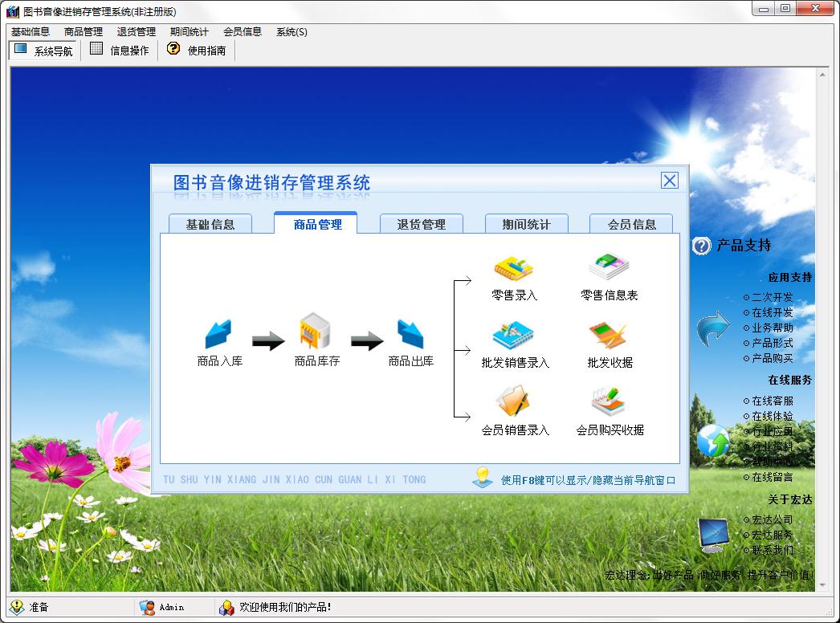This screenshot has width=840, height=623.
Task: Switch to the 期间统计 tab in navigation window
Action: [526, 224]
